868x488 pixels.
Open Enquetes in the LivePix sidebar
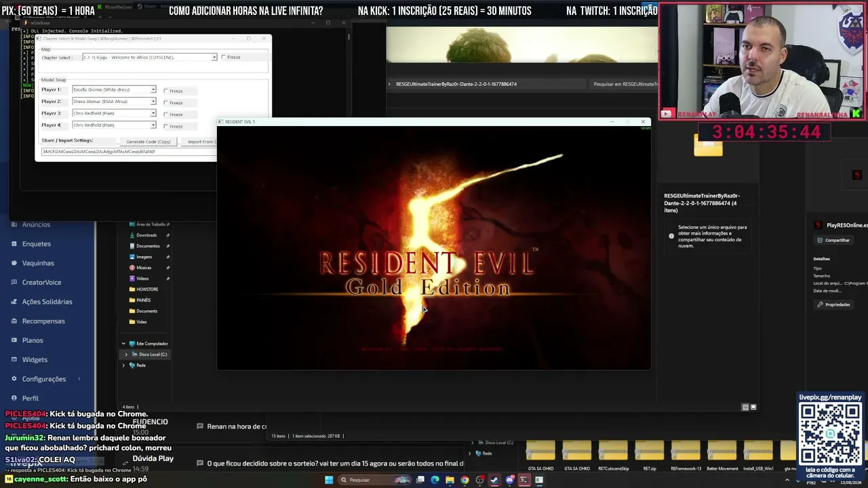click(37, 244)
